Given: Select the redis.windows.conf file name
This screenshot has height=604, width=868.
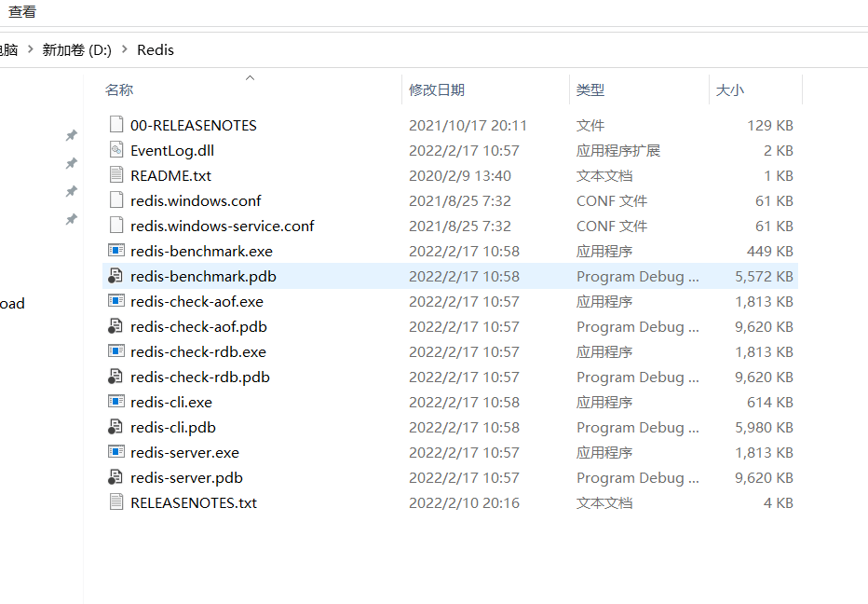Looking at the screenshot, I should click(196, 200).
